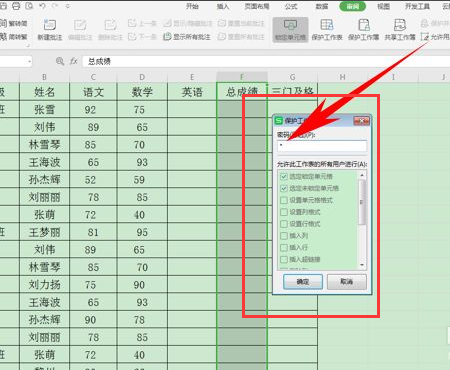Click the password input field

pyautogui.click(x=322, y=146)
